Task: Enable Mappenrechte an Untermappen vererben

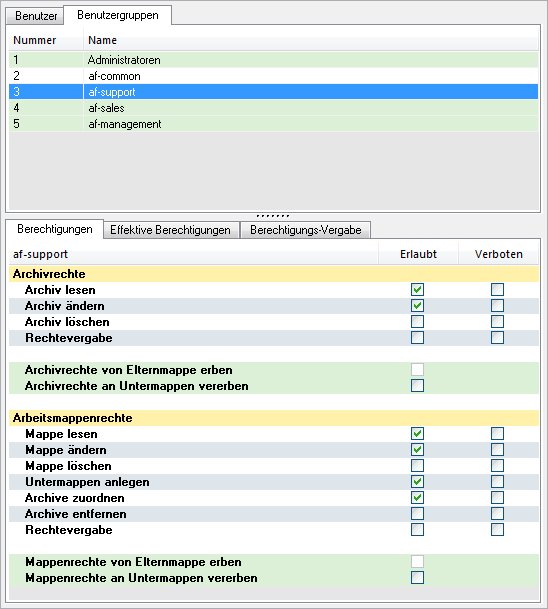Action: (x=418, y=578)
